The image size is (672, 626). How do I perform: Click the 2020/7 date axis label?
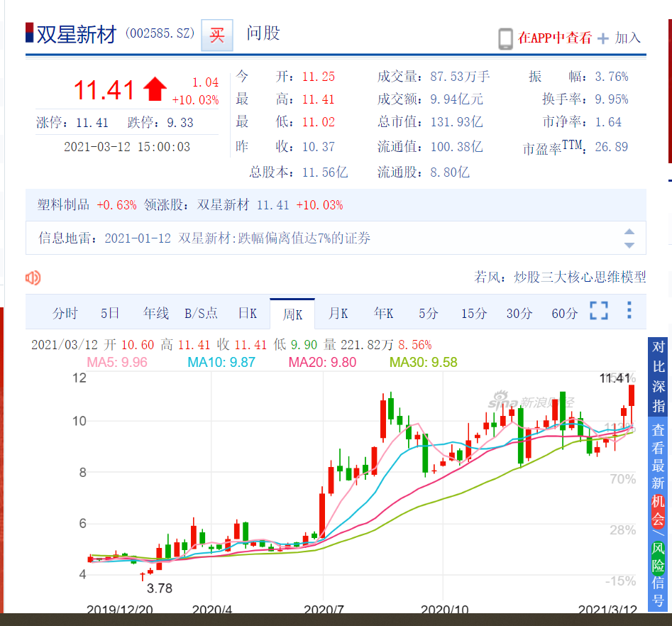point(324,608)
